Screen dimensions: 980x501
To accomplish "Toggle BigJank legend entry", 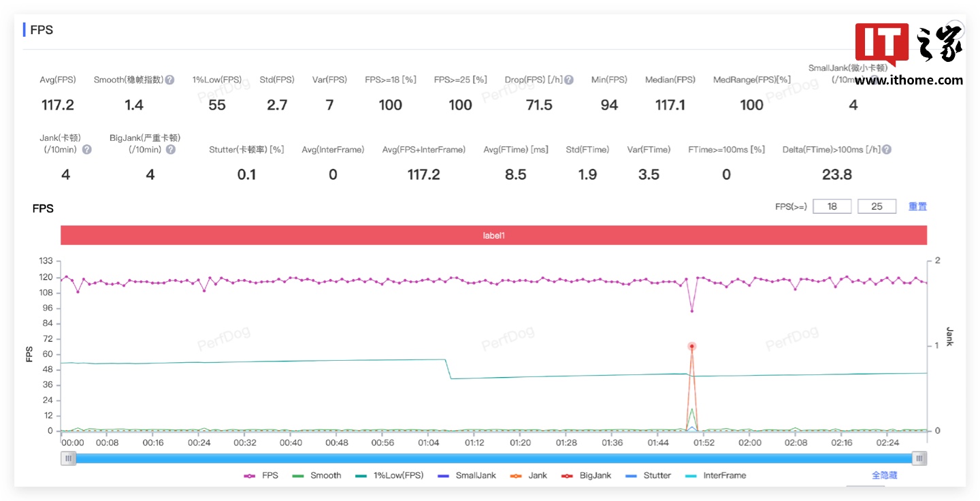I will tap(587, 475).
